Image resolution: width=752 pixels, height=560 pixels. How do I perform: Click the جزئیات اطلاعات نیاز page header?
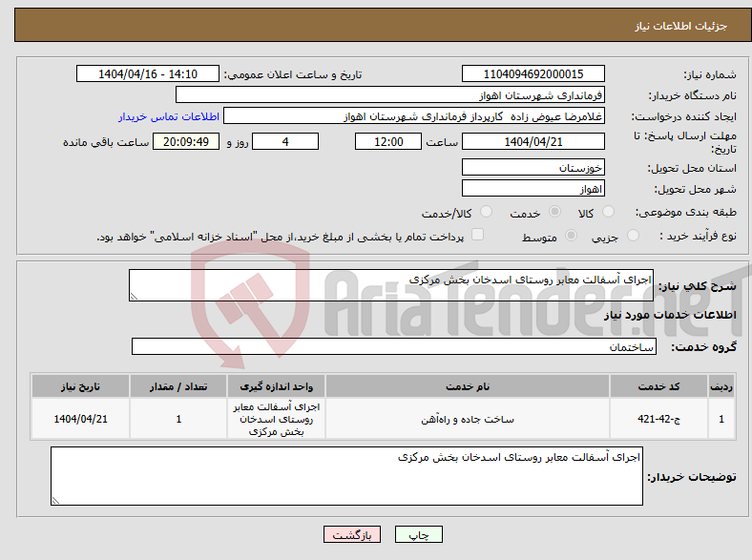click(681, 26)
